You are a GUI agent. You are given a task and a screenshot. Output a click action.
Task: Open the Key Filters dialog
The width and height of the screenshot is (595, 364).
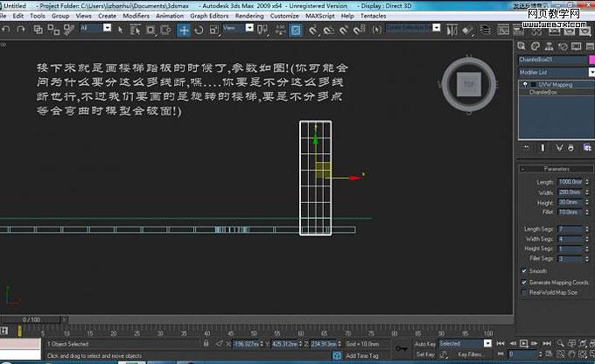469,354
